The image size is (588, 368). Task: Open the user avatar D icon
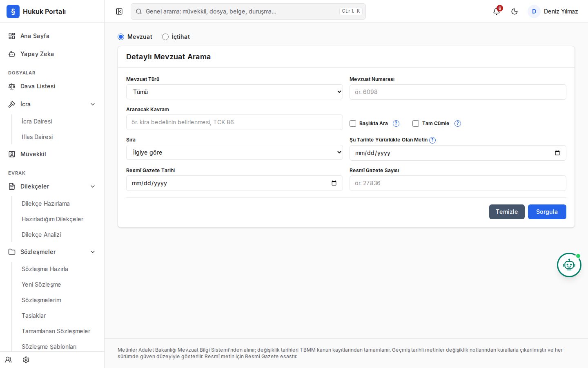(534, 11)
